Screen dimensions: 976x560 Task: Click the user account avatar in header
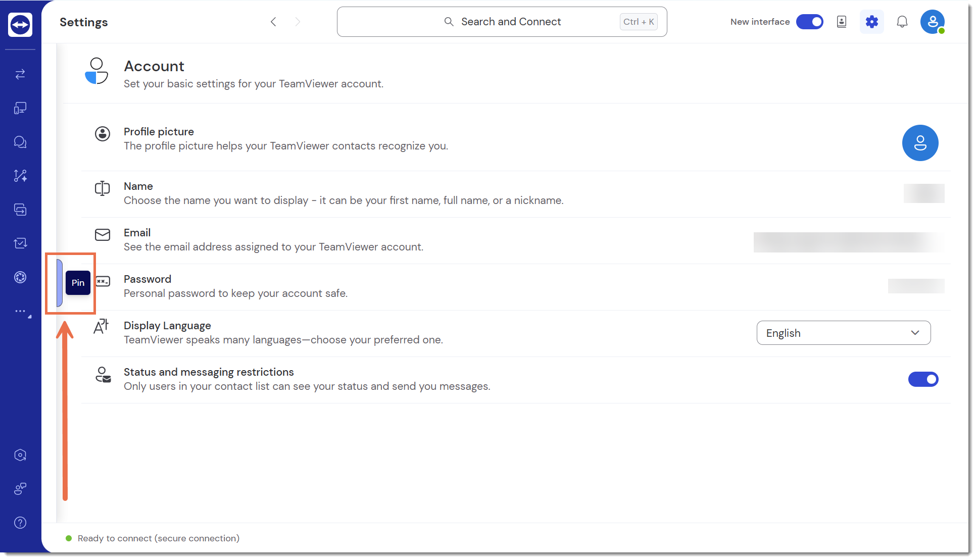tap(932, 22)
